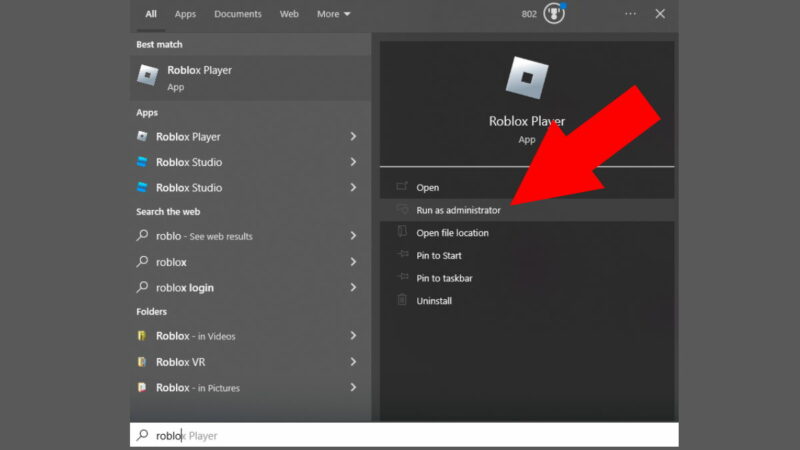Select the Web search tab

coord(289,14)
